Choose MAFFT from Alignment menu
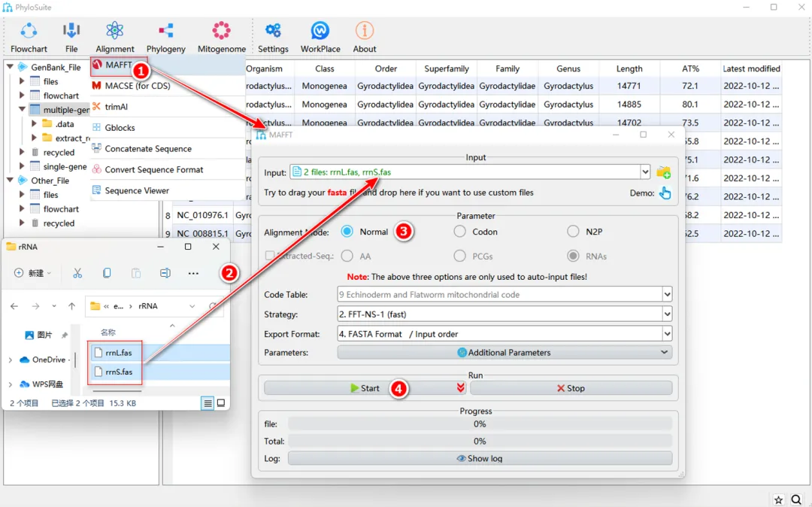Image resolution: width=812 pixels, height=507 pixels. click(118, 65)
